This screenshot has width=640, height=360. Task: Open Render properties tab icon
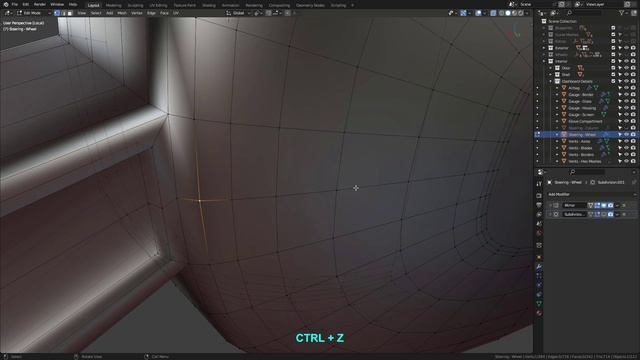click(539, 196)
